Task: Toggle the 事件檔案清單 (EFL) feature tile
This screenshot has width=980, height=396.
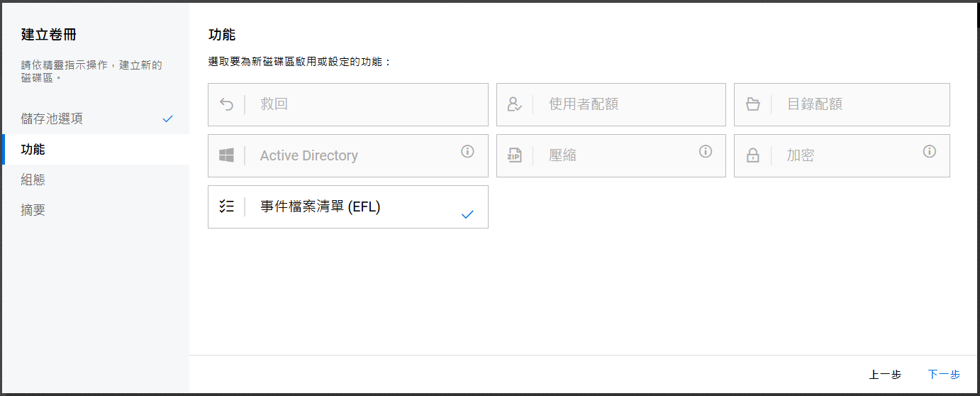Action: (x=347, y=207)
